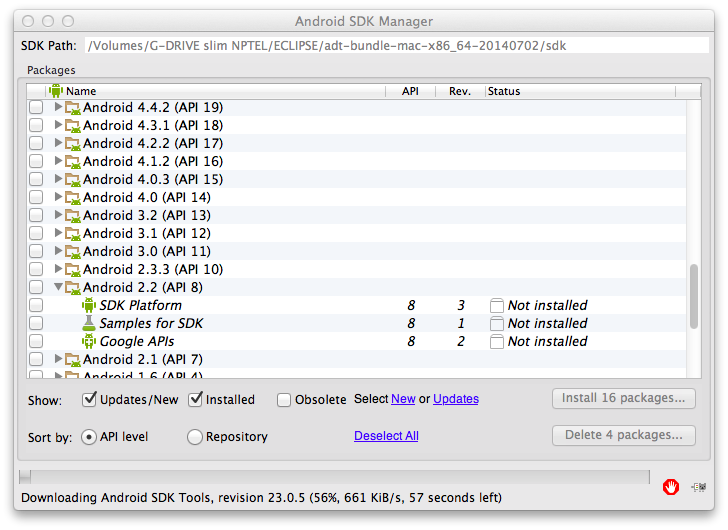The image size is (728, 530).
Task: Click the Android 4.0.3 (API 15) folder icon
Action: [x=72, y=180]
